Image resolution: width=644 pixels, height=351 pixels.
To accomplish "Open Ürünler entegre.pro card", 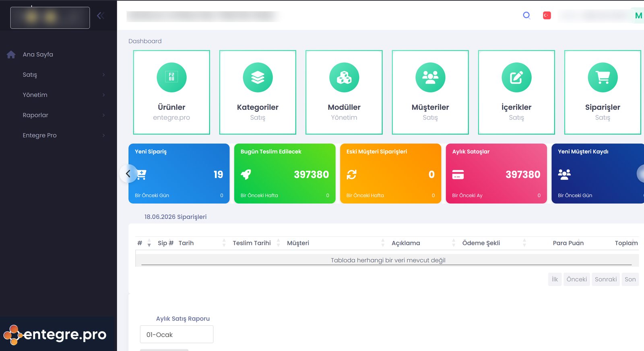I will pos(171,92).
